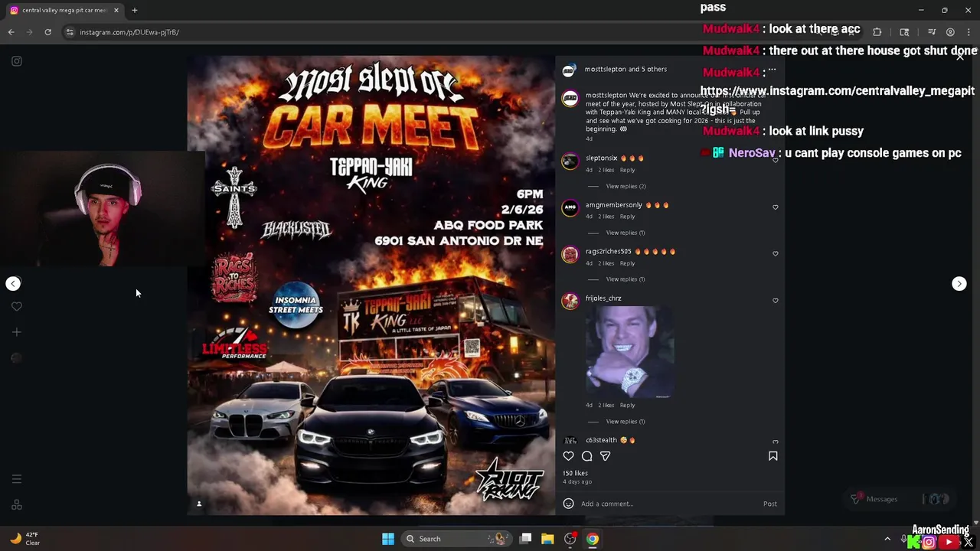Expand View replies (2) under sleptonsix
The width and height of the screenshot is (980, 551).
click(x=626, y=186)
